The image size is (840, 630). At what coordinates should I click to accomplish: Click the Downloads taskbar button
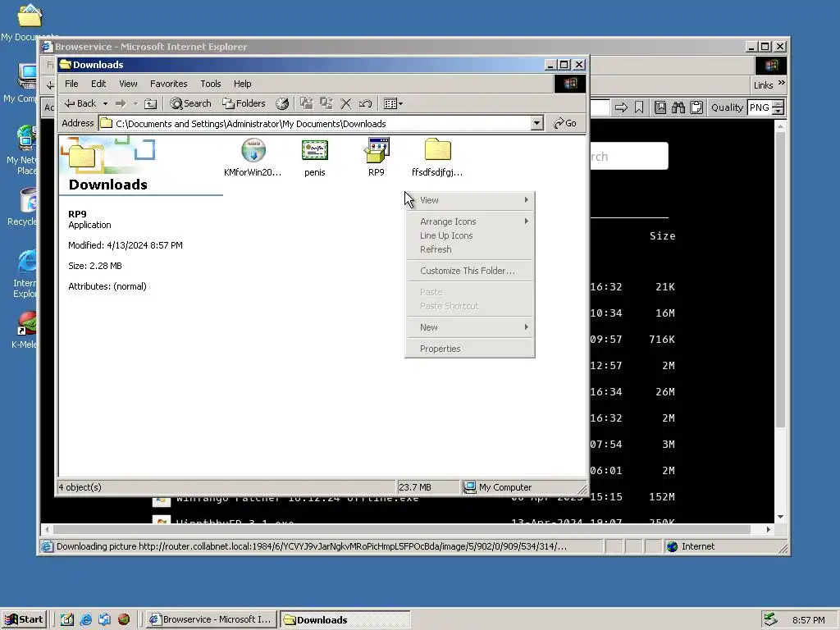pyautogui.click(x=345, y=619)
